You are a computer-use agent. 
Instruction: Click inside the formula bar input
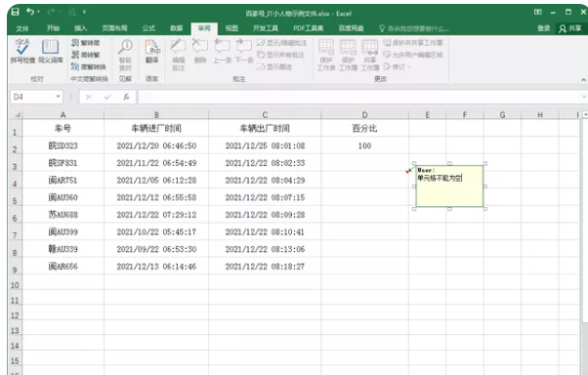(360, 97)
